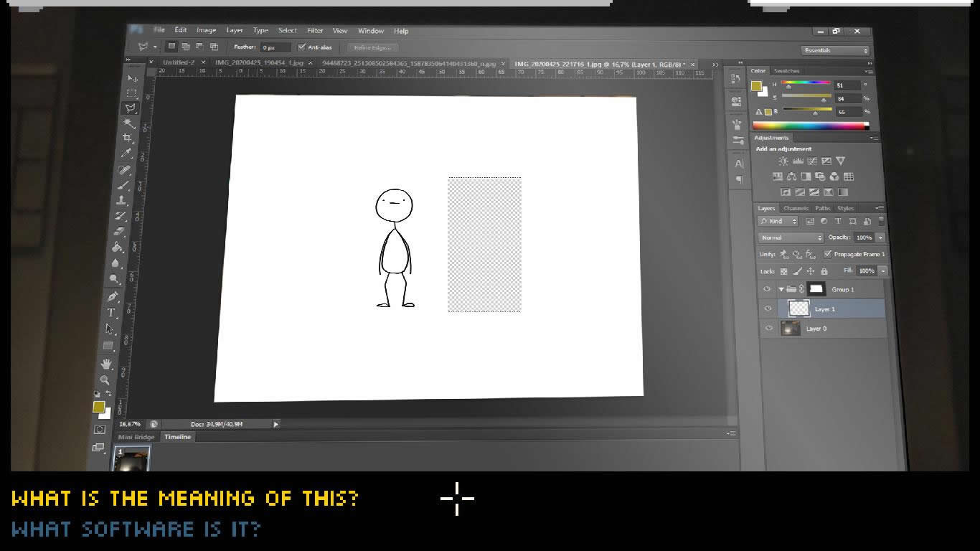Screen dimensions: 980x551
Task: Open the Essentials workspace dropdown
Action: click(835, 50)
